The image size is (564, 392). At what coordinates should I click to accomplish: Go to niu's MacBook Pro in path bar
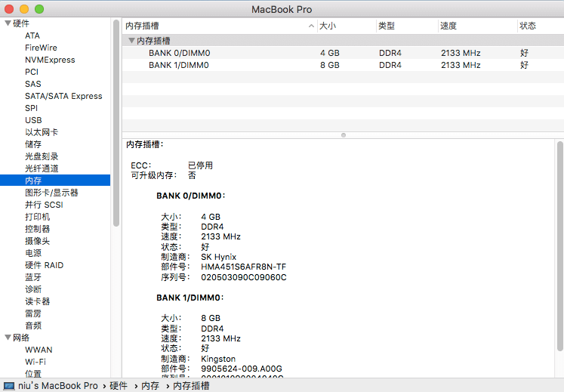(x=58, y=386)
